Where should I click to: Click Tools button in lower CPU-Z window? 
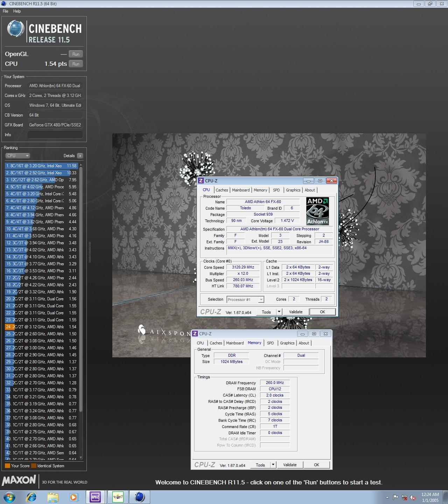click(x=260, y=465)
